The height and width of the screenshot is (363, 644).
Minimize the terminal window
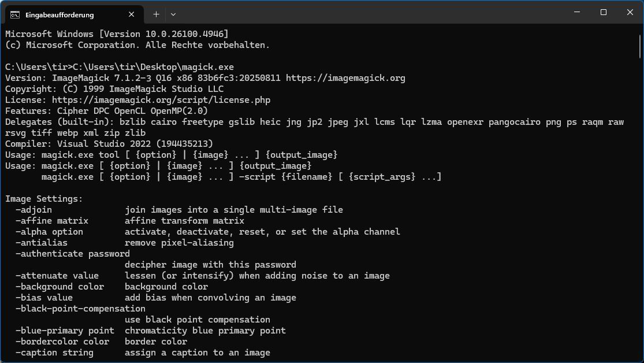tap(577, 13)
